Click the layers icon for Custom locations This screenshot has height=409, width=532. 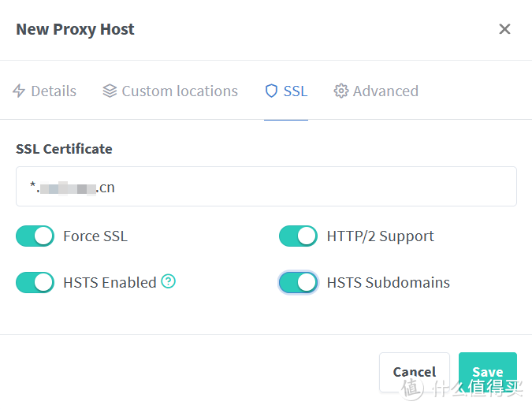[110, 91]
